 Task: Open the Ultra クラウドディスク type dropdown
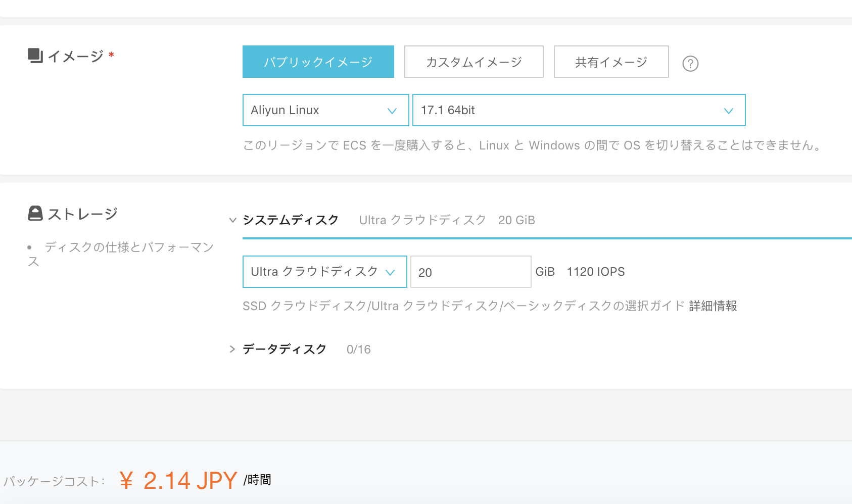325,272
